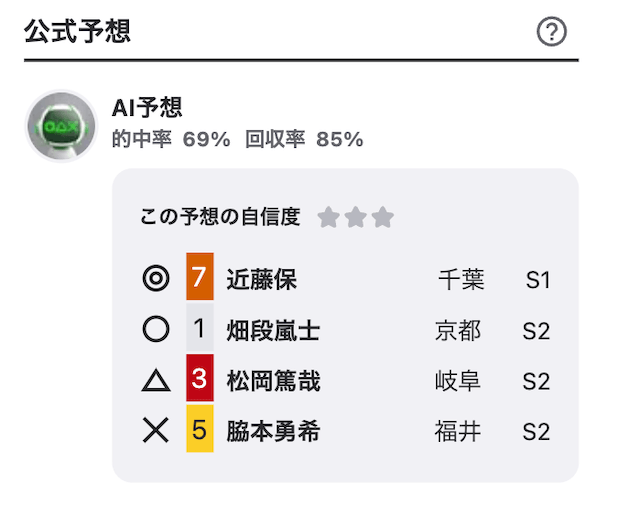640x505 pixels.
Task: Open racer 脇本勇希 profile
Action: pyautogui.click(x=273, y=431)
